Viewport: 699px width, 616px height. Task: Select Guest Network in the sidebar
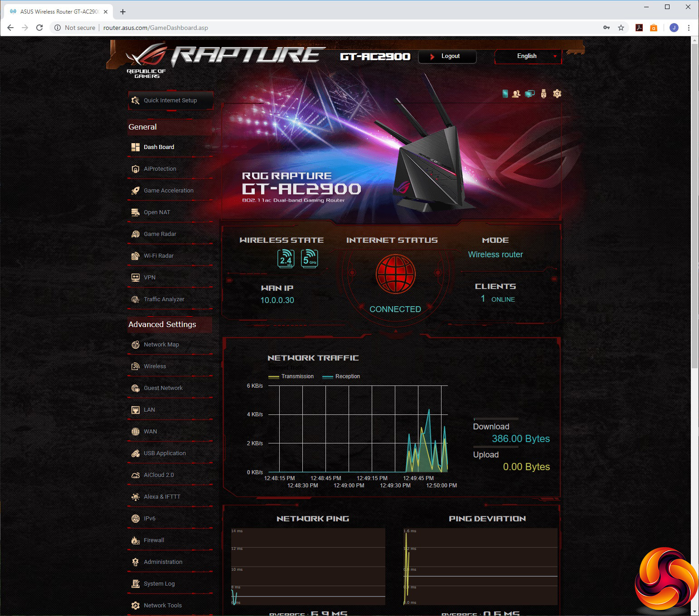(170, 388)
